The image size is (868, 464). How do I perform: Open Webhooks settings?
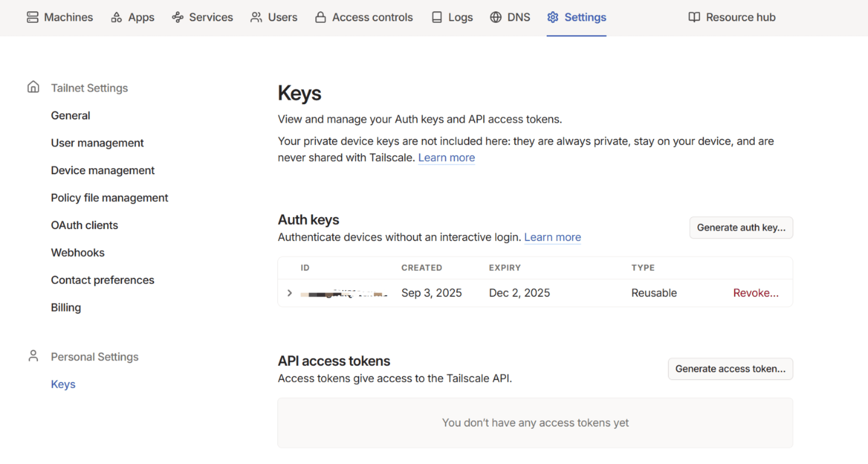[78, 253]
